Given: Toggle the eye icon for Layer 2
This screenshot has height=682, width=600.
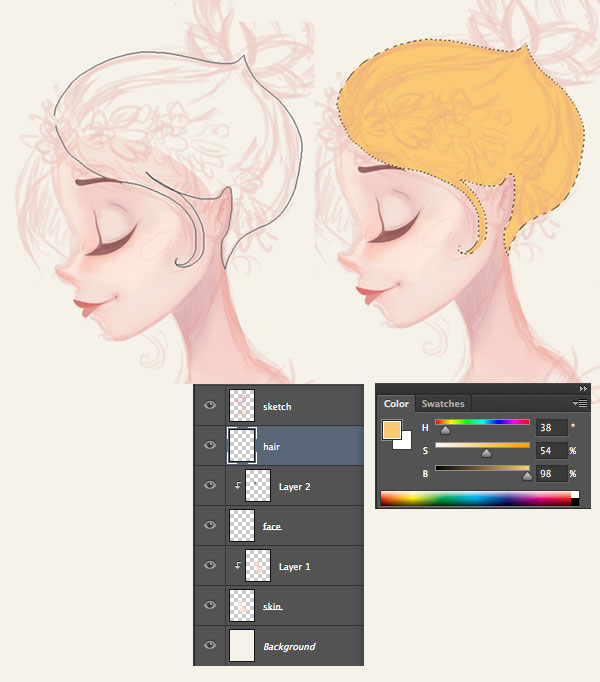Looking at the screenshot, I should tap(210, 486).
